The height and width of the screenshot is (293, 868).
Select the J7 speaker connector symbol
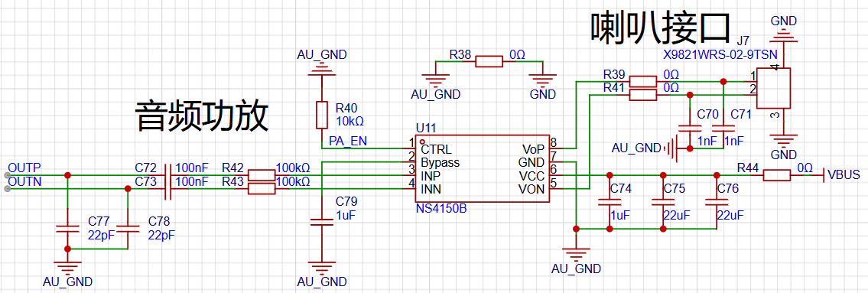click(x=773, y=88)
